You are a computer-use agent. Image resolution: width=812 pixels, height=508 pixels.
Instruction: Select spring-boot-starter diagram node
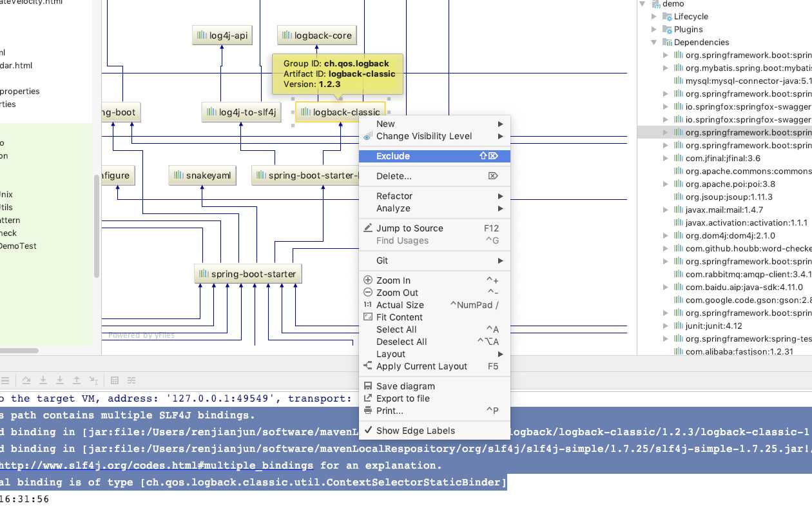pyautogui.click(x=248, y=274)
